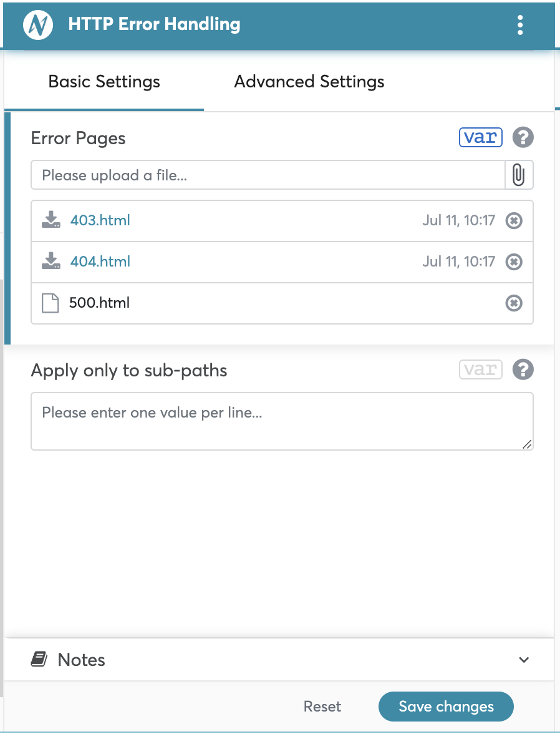The height and width of the screenshot is (734, 560).
Task: Click the Reset button
Action: tap(322, 707)
